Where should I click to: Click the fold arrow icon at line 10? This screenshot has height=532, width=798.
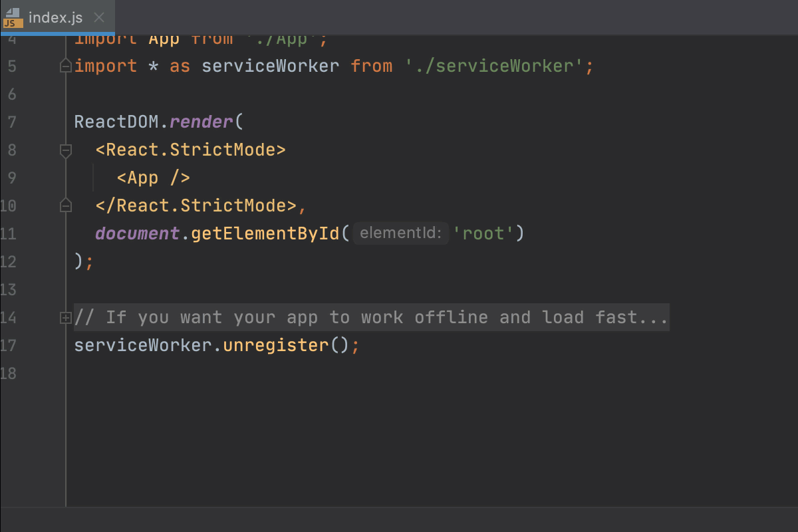[65, 205]
